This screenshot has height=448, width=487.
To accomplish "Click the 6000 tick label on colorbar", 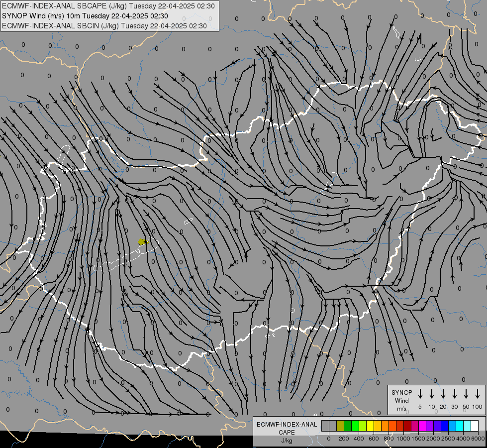I will pos(478,439).
